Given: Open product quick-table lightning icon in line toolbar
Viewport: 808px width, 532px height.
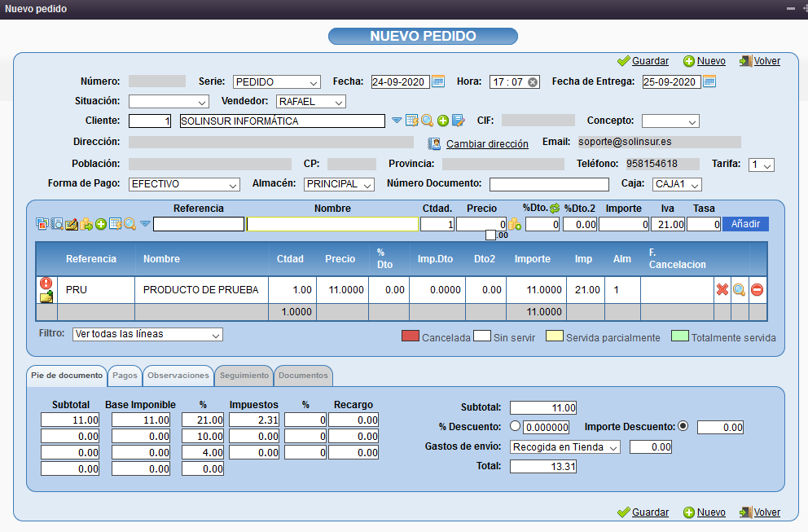Looking at the screenshot, I should 116,224.
